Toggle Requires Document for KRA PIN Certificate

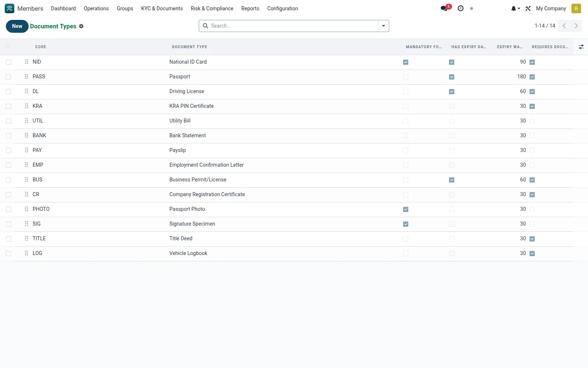(x=532, y=106)
